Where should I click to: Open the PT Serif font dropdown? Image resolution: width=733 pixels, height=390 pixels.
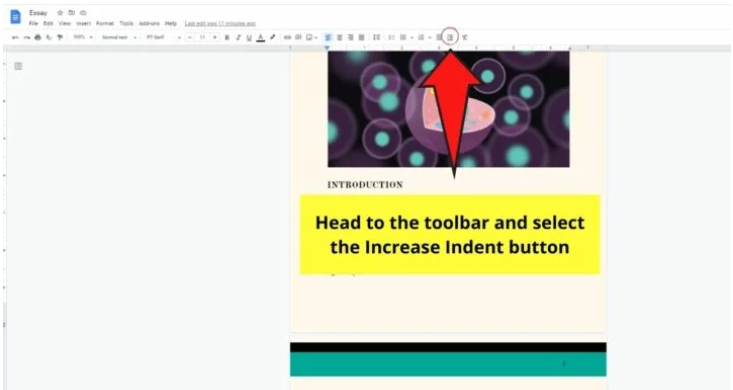point(163,37)
